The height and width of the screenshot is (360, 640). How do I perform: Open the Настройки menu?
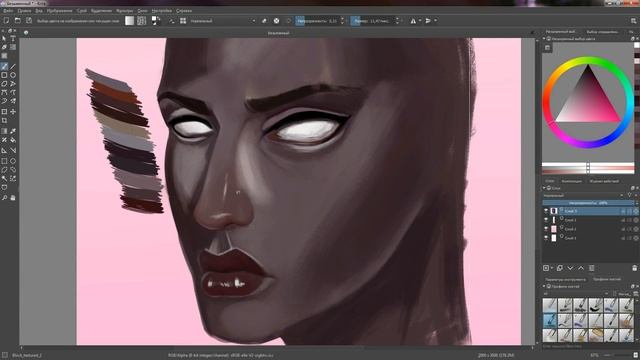[162, 11]
